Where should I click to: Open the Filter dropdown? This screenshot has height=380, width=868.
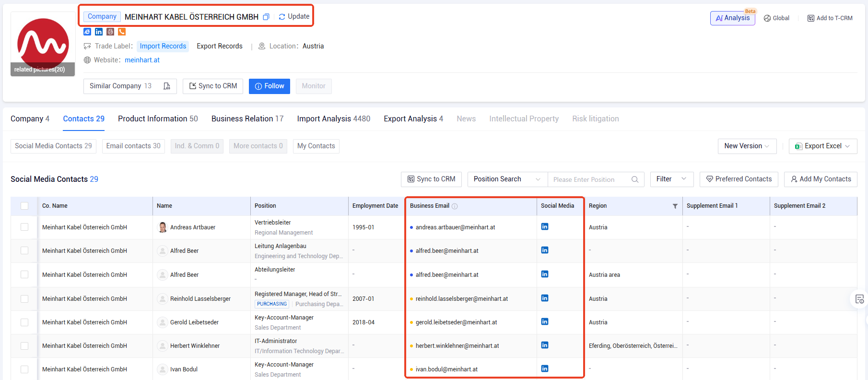672,179
